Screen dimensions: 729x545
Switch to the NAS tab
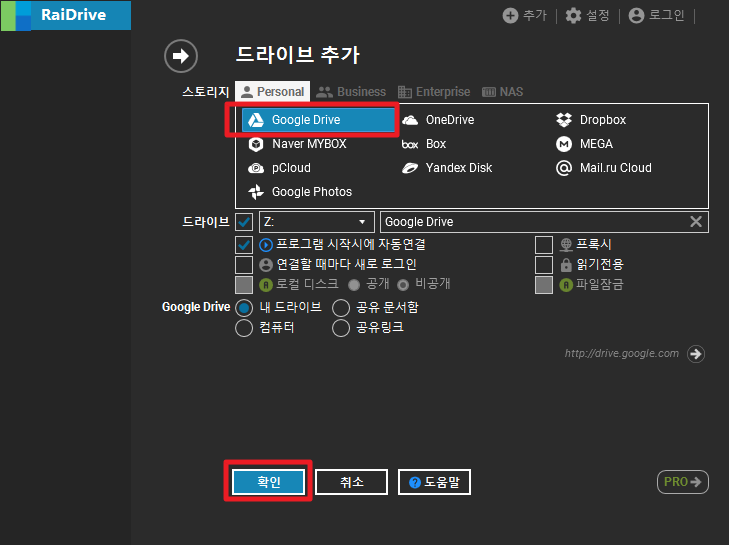[x=502, y=92]
